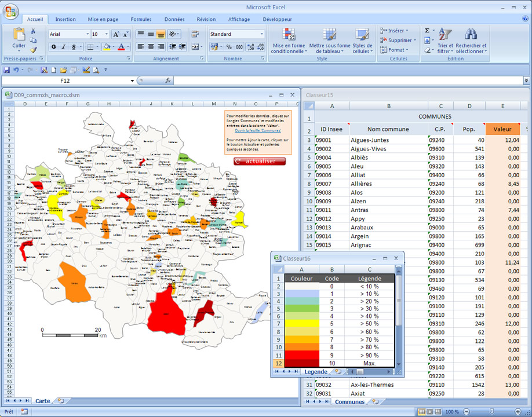Click the fx insert function button

(167, 81)
